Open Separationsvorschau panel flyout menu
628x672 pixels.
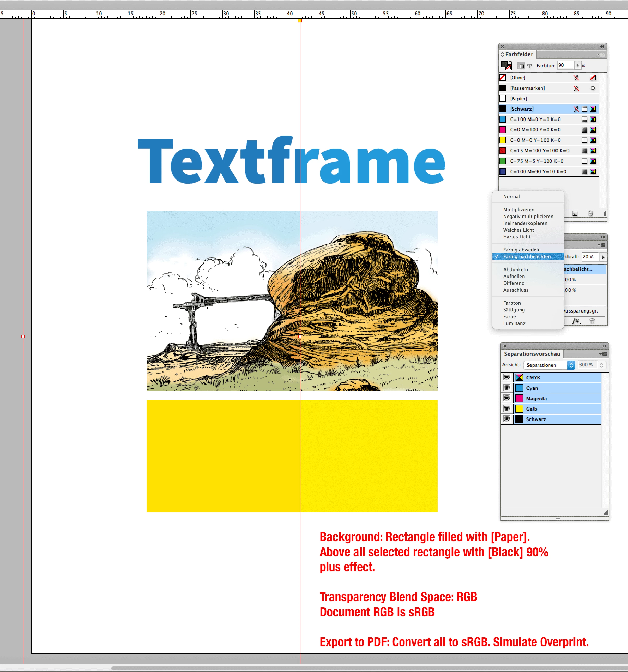point(603,354)
